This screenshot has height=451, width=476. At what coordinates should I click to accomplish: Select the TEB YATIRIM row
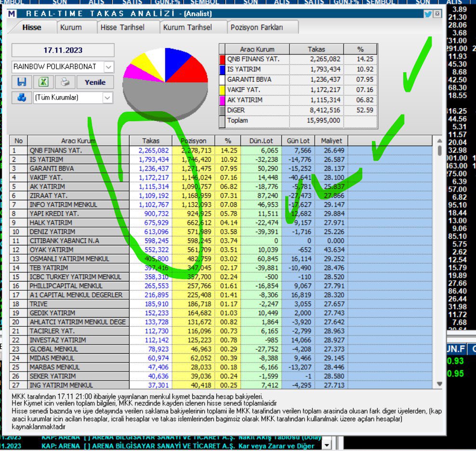tap(221, 268)
